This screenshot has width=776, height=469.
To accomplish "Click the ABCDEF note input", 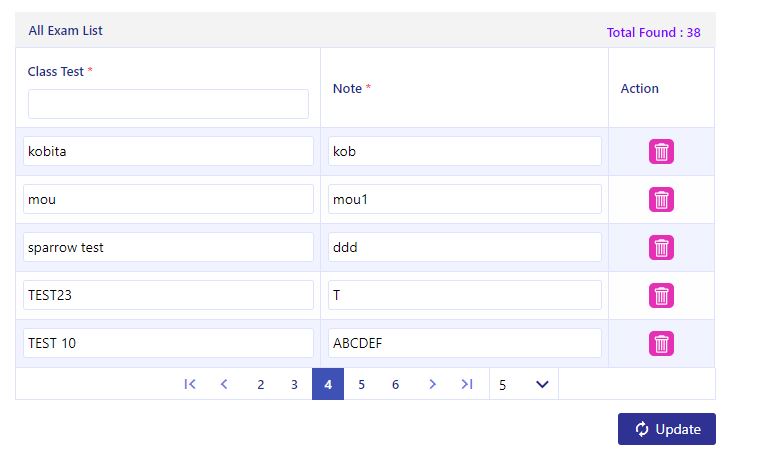I will [x=465, y=343].
